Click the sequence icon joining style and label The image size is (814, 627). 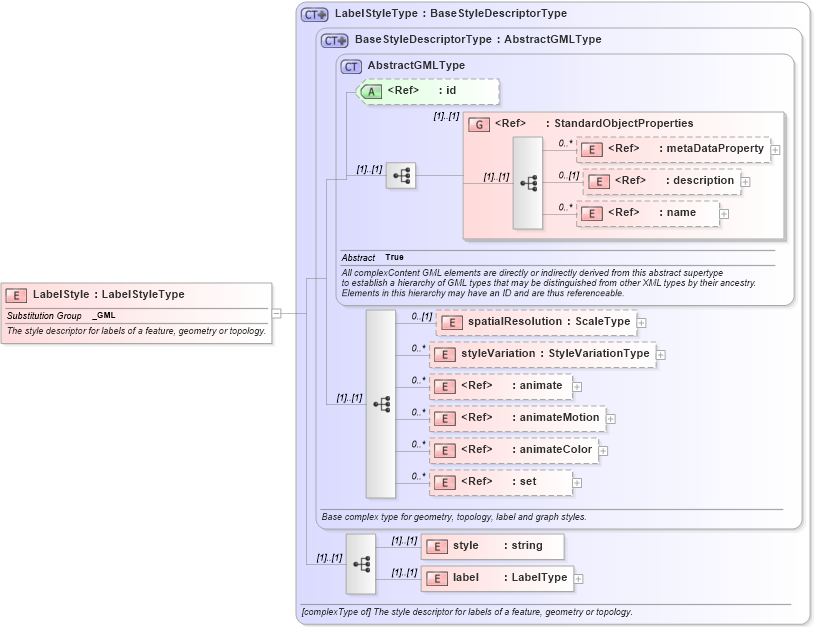[360, 562]
